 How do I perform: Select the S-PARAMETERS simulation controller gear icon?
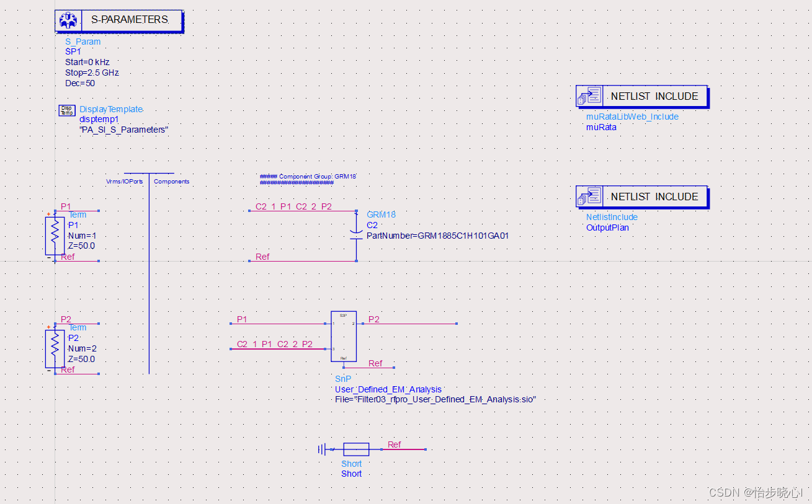(68, 20)
